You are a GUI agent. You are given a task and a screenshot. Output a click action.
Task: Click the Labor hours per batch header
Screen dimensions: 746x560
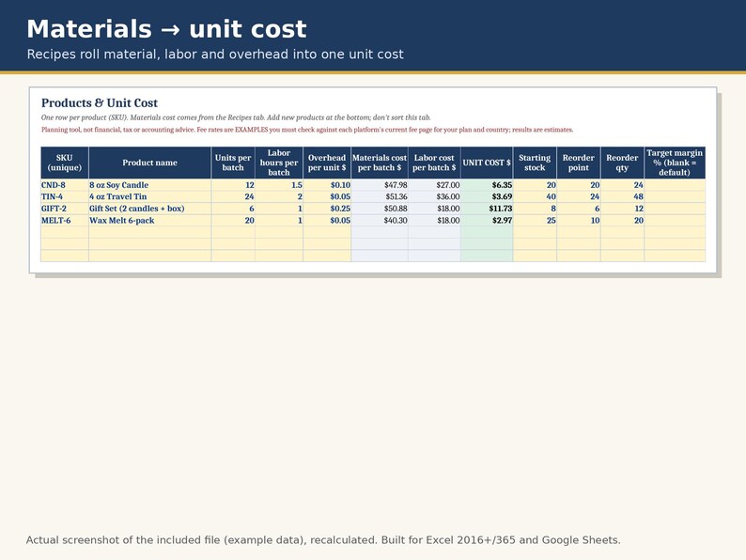point(279,163)
